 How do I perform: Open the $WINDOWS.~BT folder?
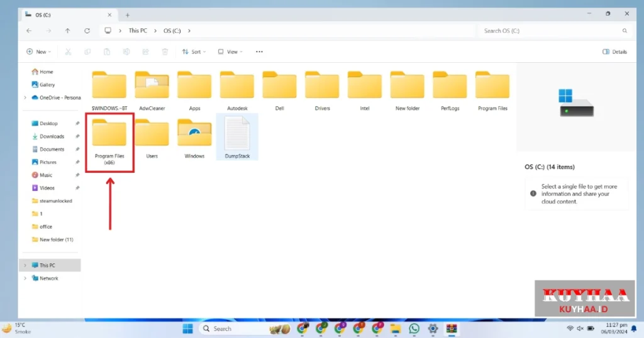coord(109,90)
